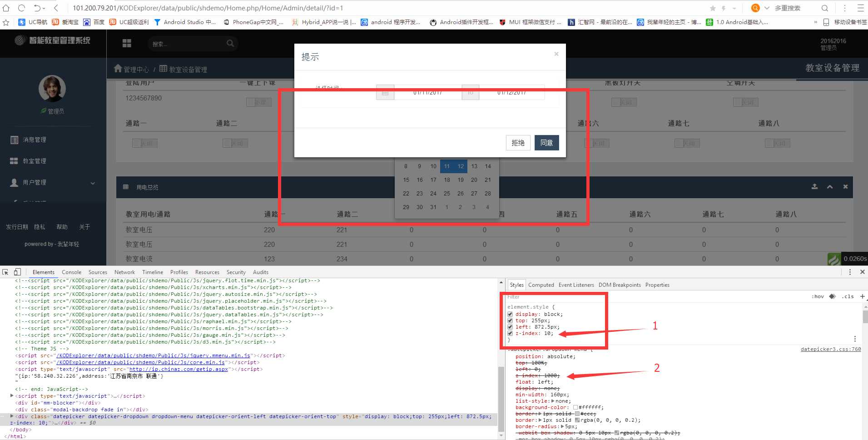Click the .cls toggle button
868x440 pixels.
pos(848,296)
